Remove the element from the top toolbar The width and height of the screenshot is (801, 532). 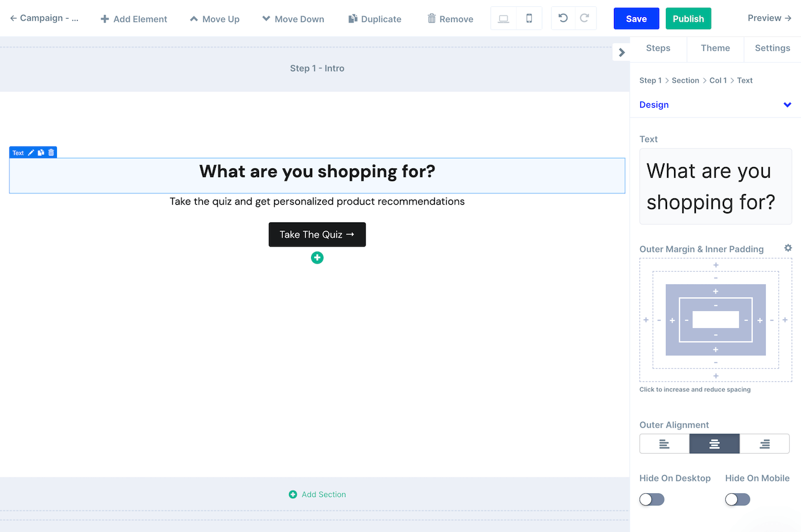(x=450, y=19)
